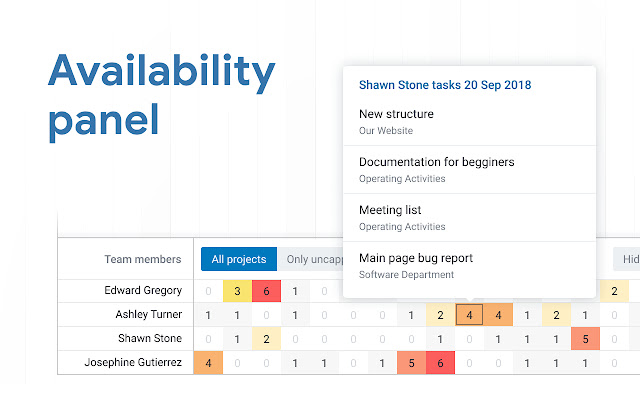Click Shawn Stone in team members list

click(148, 339)
